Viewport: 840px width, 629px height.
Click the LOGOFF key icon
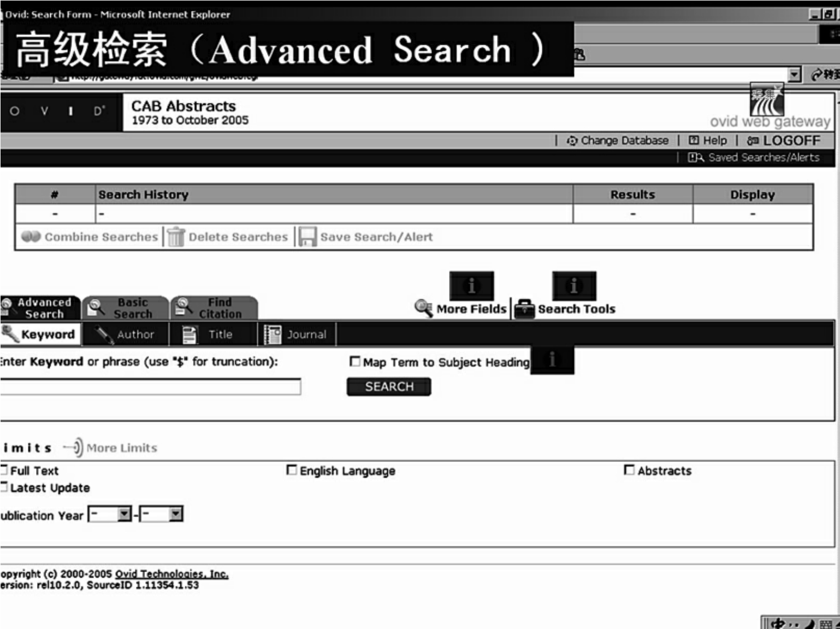(753, 140)
